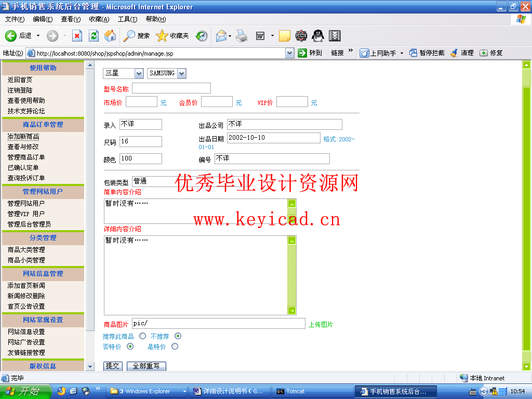Expand the SAMSUNG sub-brand dropdown

click(181, 74)
